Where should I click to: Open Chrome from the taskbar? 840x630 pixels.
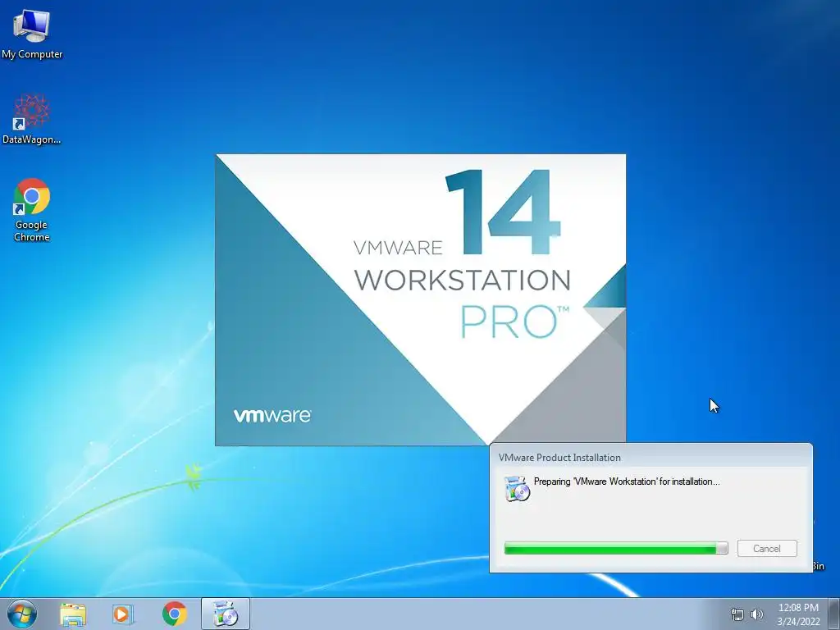pos(174,614)
